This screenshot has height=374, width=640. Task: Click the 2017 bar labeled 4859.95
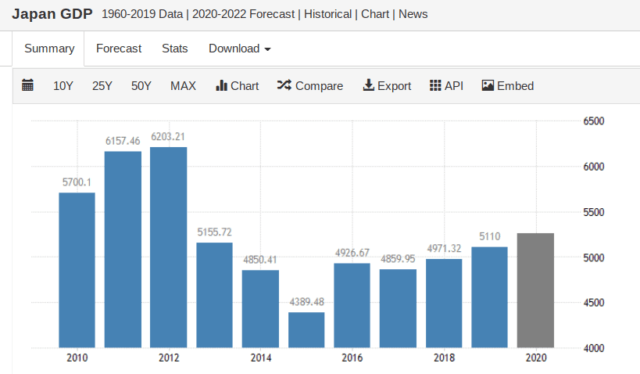(x=398, y=308)
